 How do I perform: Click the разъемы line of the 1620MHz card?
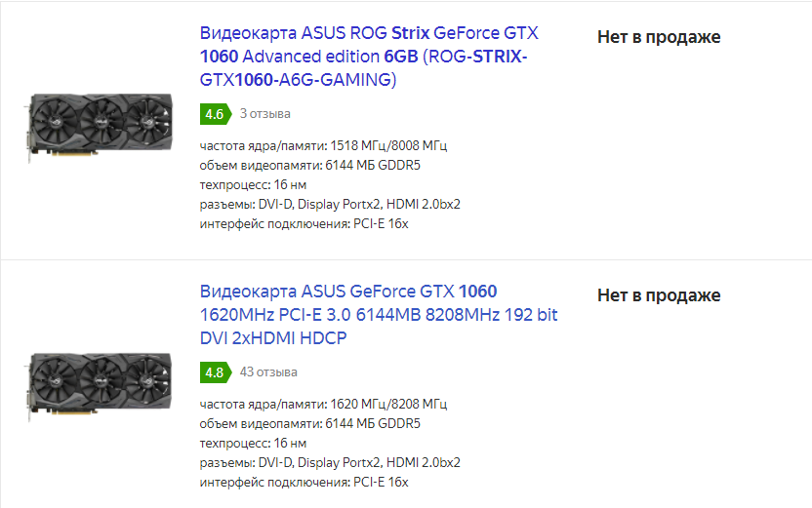(x=330, y=462)
